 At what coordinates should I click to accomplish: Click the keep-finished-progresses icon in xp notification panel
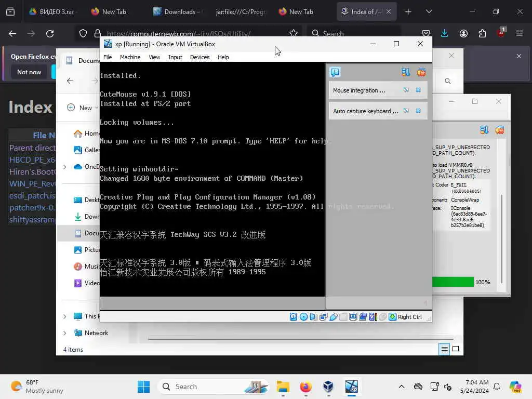tap(406, 72)
